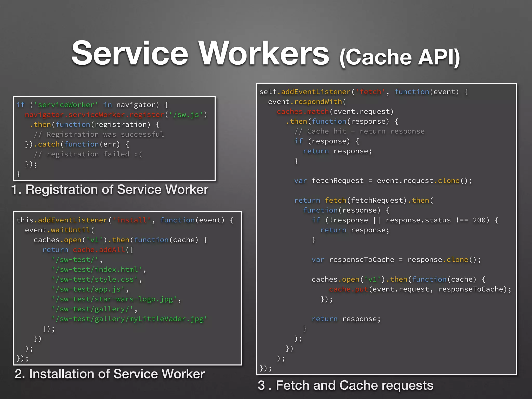This screenshot has width=532, height=399.
Task: Click the '.then(function(registration) {' line
Action: tap(95, 124)
